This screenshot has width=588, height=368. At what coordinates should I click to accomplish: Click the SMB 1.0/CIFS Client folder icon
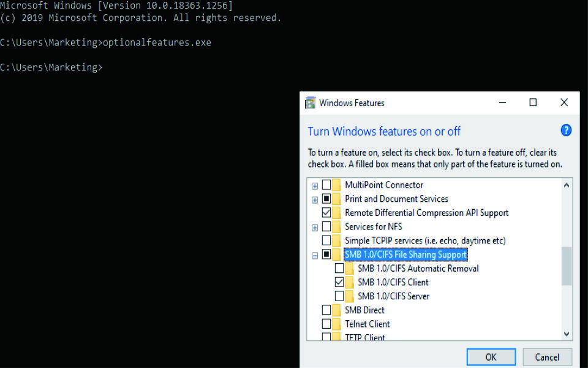tap(350, 282)
